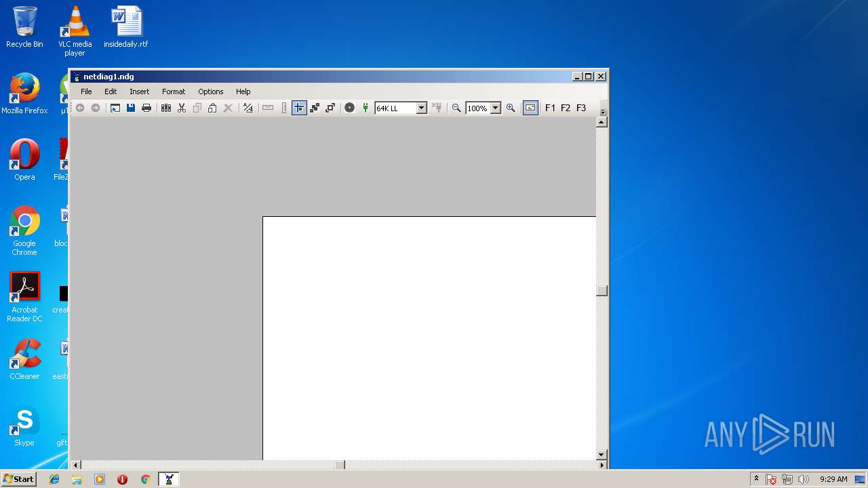Open the Help menu
This screenshot has width=868, height=488.
243,91
